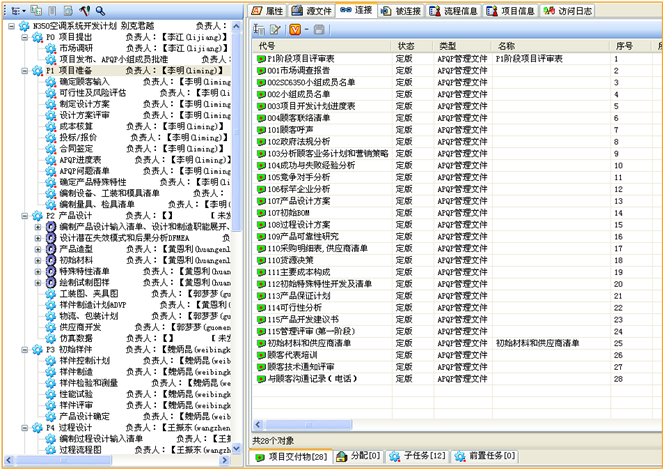
Task: Select the 连接 tab
Action: [356, 10]
